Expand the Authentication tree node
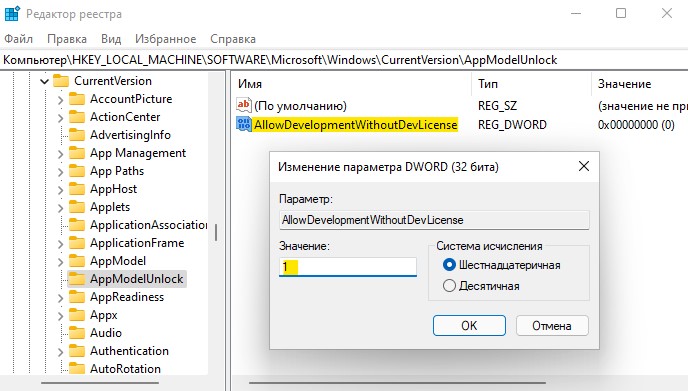Viewport: 688px width, 391px height. coord(61,352)
